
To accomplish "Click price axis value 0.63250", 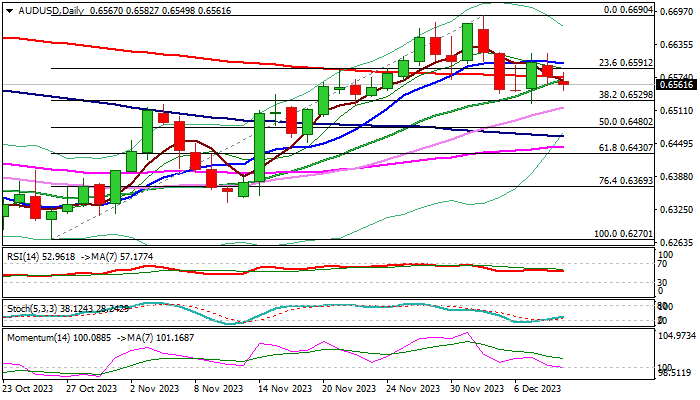I will point(676,209).
